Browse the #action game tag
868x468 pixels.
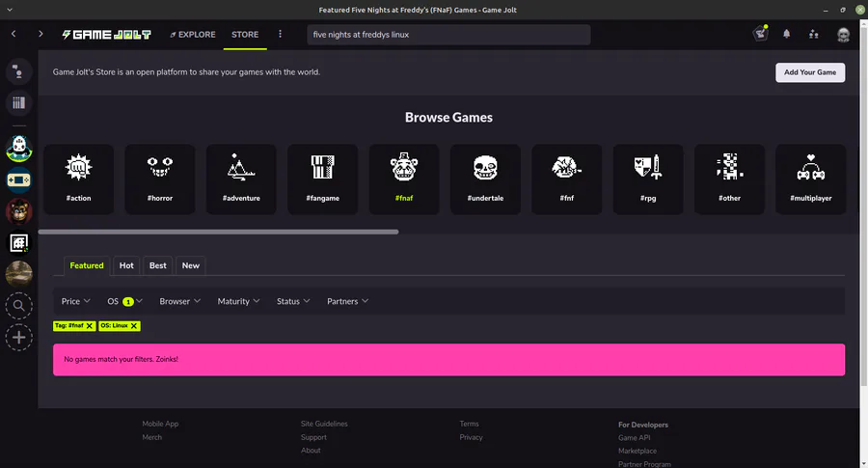[x=79, y=179]
